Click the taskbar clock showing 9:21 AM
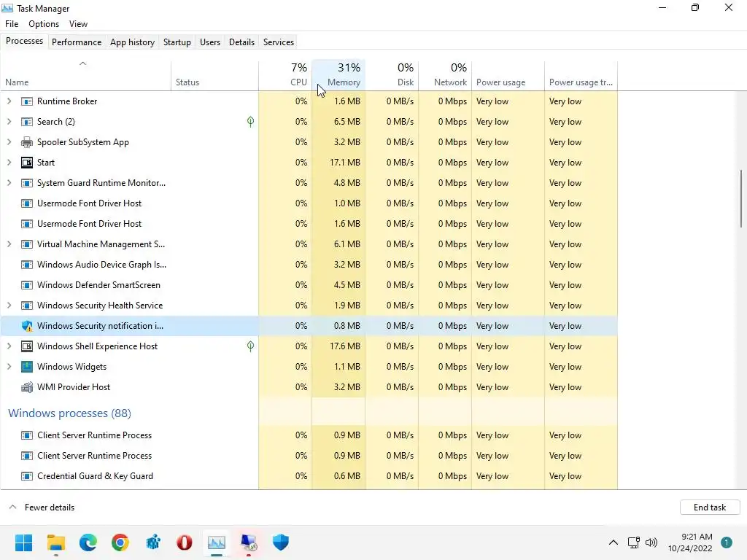The height and width of the screenshot is (560, 747). coord(690,542)
